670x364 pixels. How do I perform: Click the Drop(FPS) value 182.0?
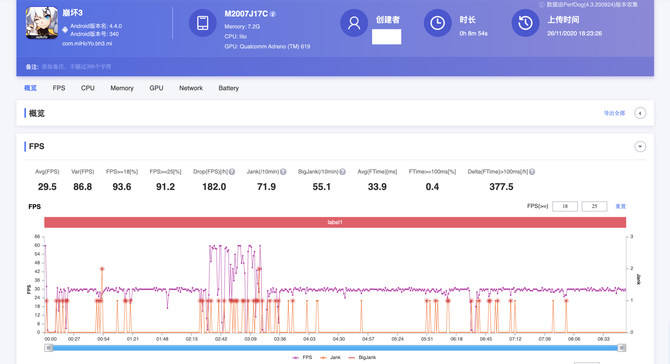[214, 187]
